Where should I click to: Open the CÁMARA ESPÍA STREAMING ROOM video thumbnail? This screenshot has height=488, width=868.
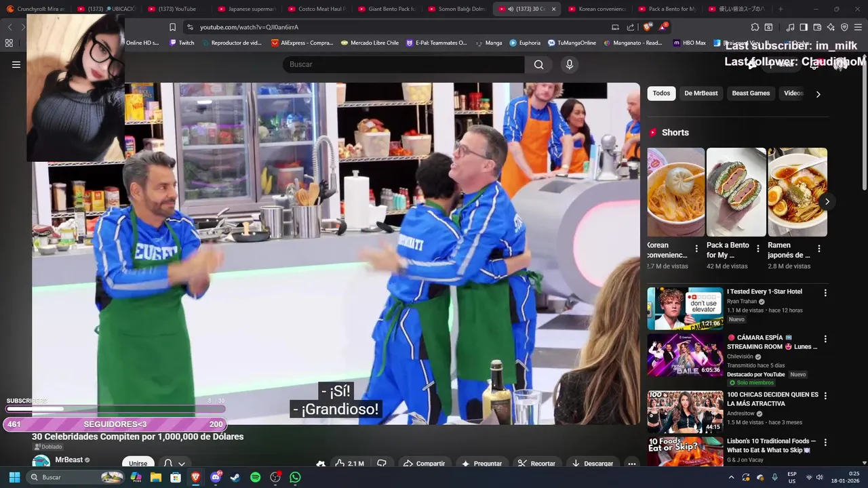[x=685, y=355]
